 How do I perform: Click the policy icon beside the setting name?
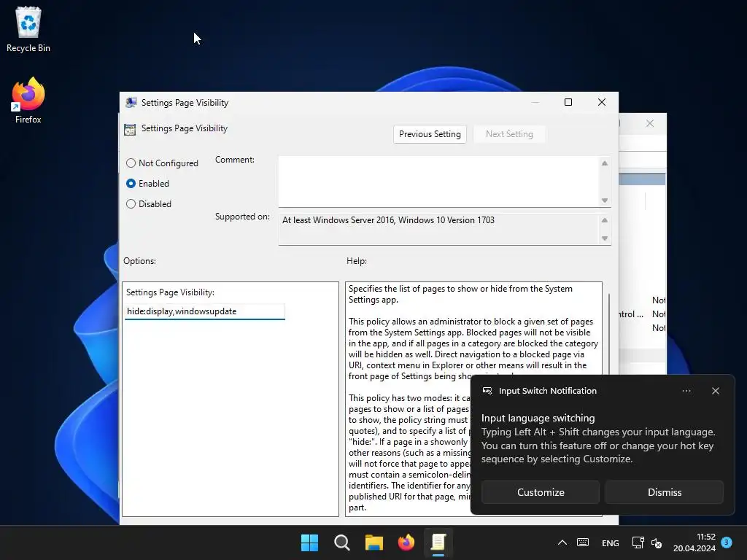[x=130, y=130]
